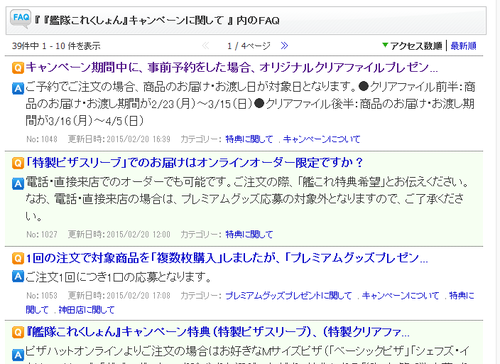Click キャンペーンについて category under No:1048
This screenshot has height=364, width=500.
[321, 139]
